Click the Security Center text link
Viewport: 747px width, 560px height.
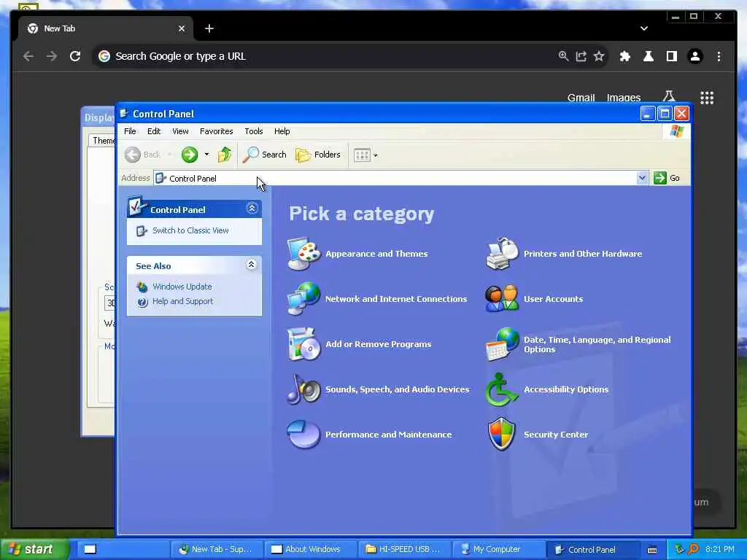(555, 435)
